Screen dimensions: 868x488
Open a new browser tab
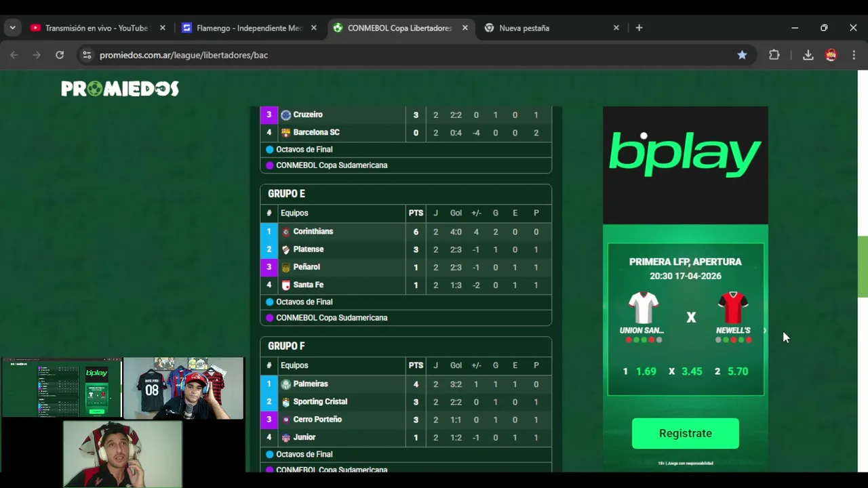(639, 28)
